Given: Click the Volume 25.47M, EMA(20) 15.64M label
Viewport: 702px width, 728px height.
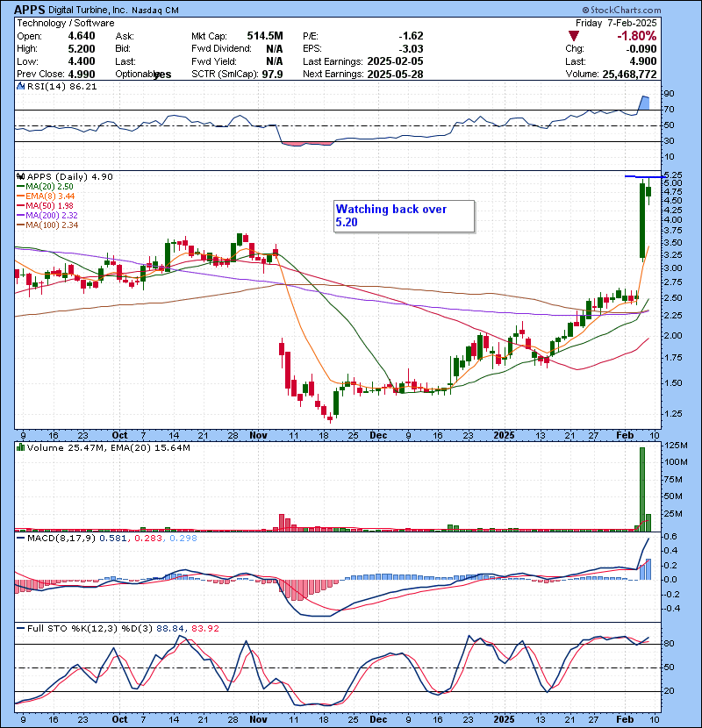Looking at the screenshot, I should (x=108, y=447).
